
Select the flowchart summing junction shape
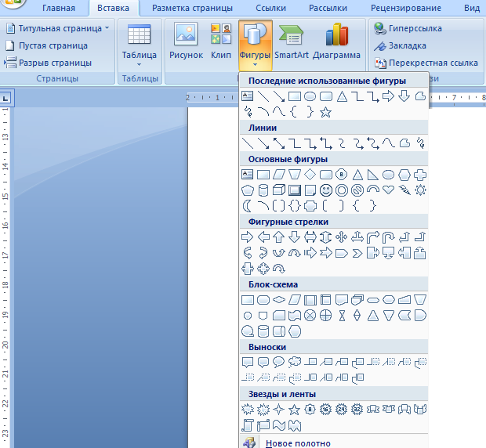[310, 316]
